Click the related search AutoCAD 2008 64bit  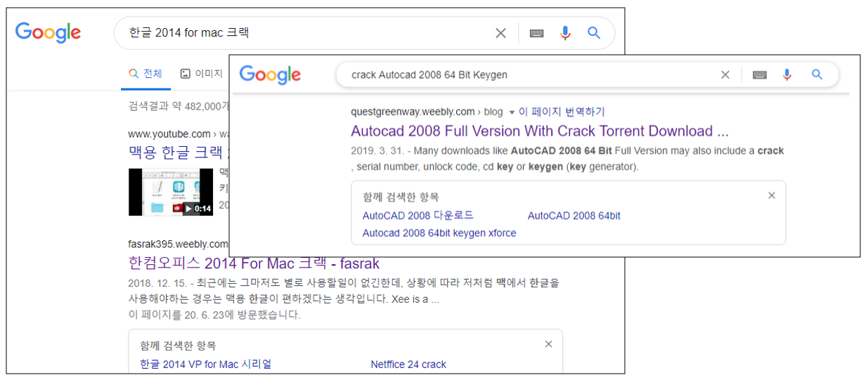[574, 216]
